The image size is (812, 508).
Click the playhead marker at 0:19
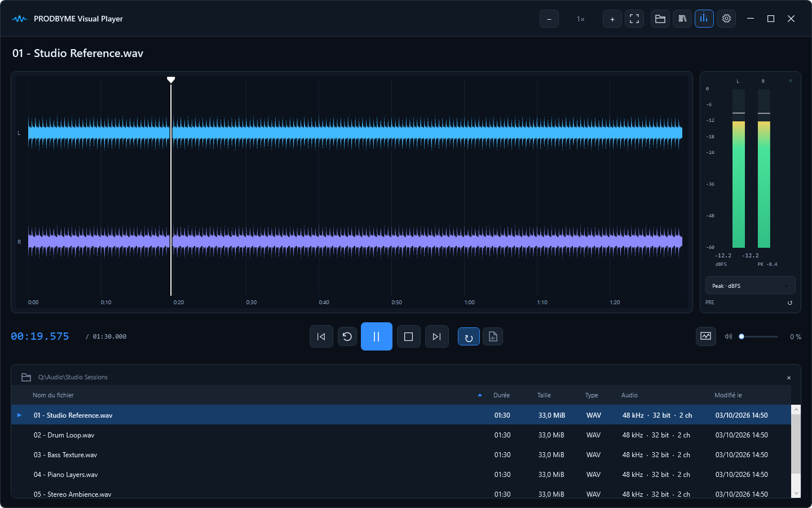[x=171, y=80]
